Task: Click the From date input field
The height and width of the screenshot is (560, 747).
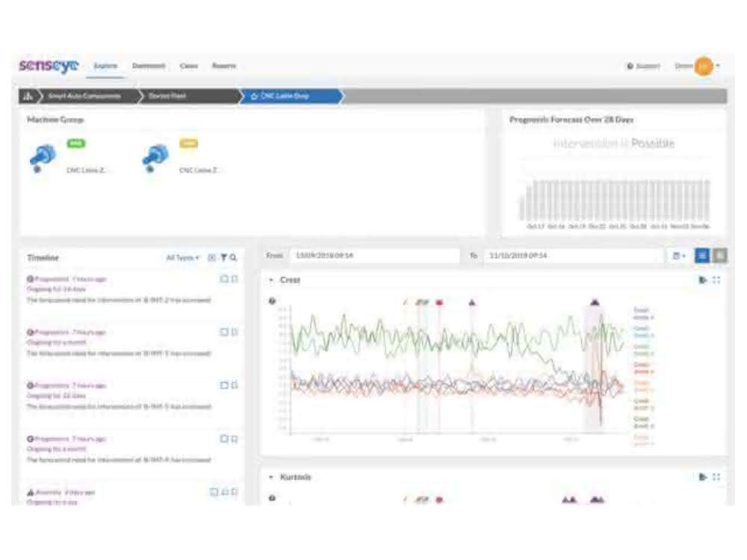Action: pyautogui.click(x=375, y=255)
